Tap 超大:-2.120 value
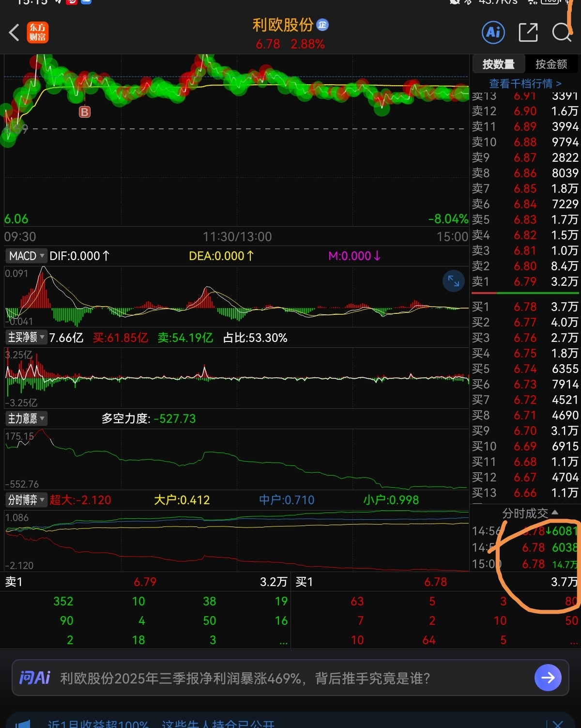581x728 pixels. 80,500
